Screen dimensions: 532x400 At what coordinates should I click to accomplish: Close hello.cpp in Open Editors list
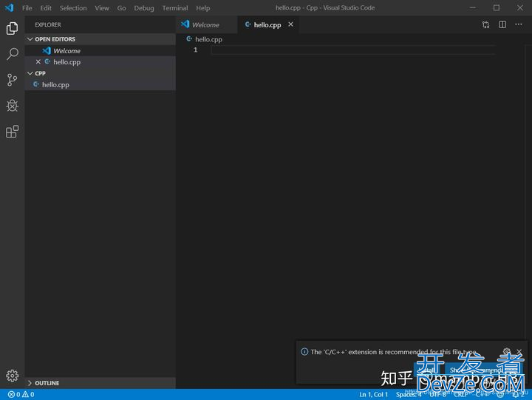coord(38,62)
